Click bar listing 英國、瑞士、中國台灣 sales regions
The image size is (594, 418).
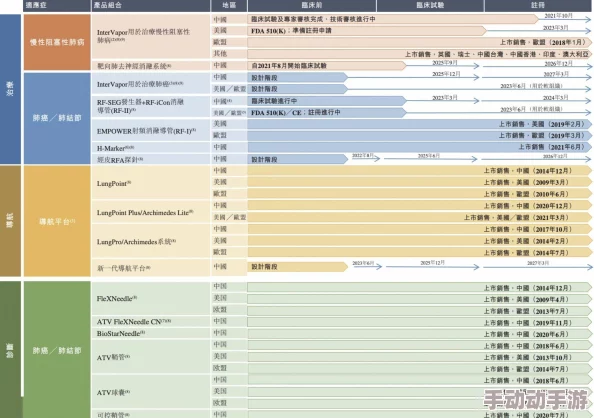point(420,54)
